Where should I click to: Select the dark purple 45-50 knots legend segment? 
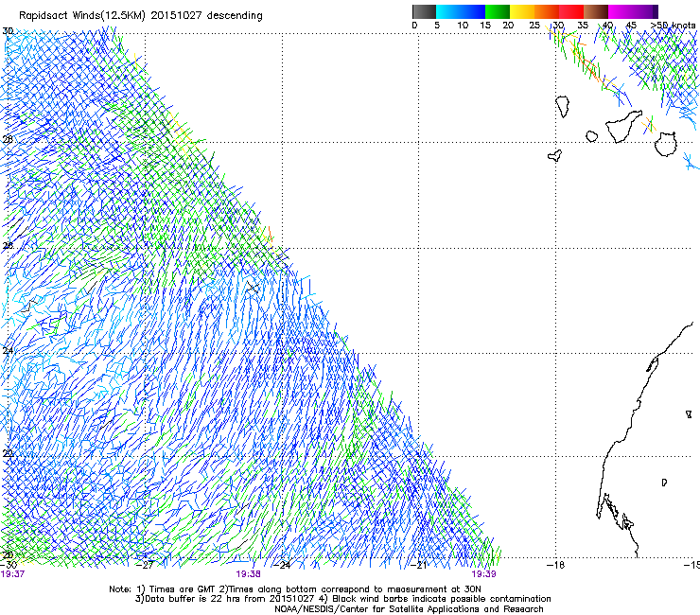pos(645,11)
